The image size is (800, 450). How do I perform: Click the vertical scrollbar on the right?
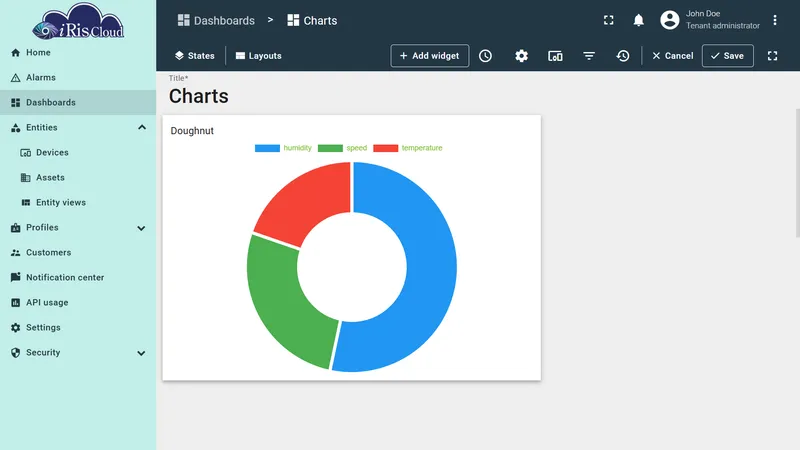click(797, 172)
